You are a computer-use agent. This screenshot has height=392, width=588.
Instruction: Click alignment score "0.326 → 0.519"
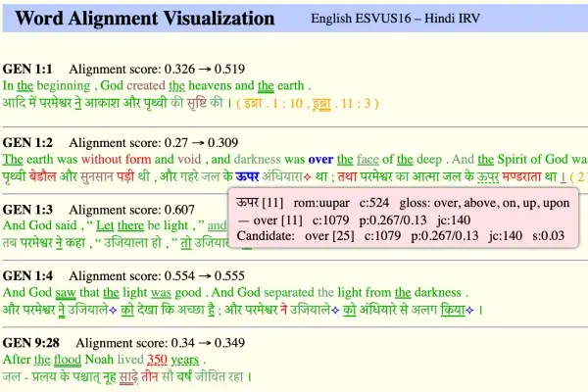pos(205,69)
